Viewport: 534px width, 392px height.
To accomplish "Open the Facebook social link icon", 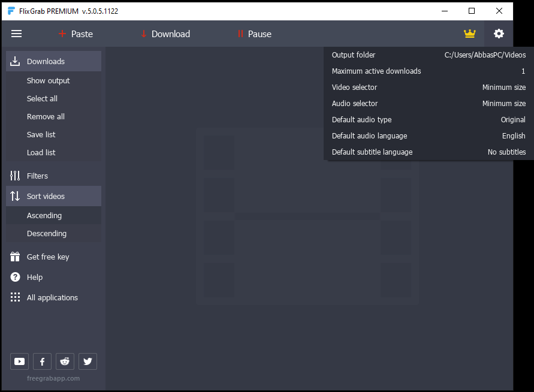I will [x=42, y=361].
